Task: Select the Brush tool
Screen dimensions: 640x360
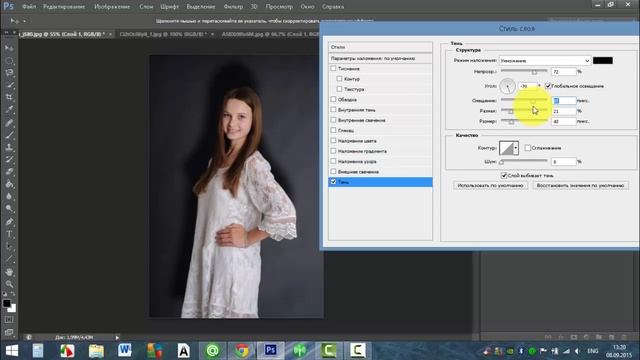Action: click(9, 135)
